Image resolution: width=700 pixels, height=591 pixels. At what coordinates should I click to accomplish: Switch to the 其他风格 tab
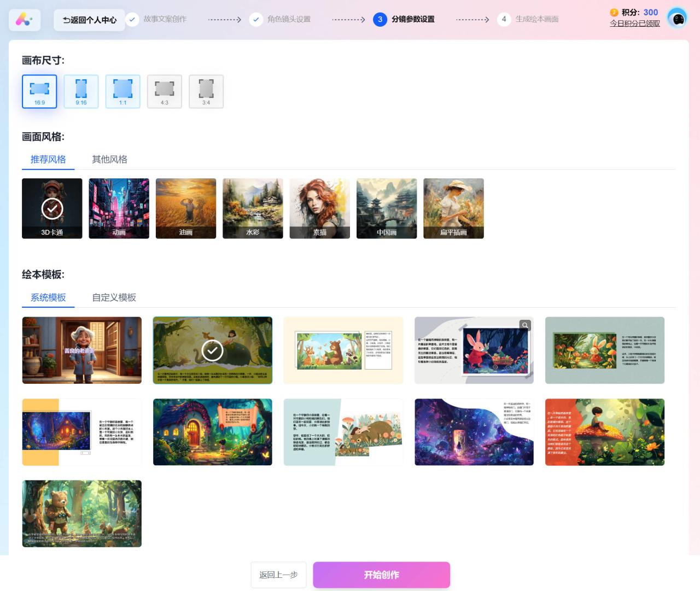(109, 159)
